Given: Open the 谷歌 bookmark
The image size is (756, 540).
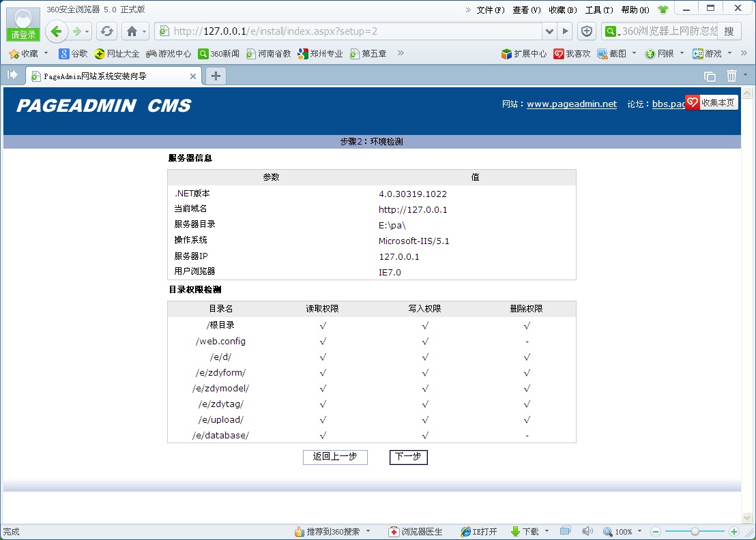Looking at the screenshot, I should pyautogui.click(x=73, y=53).
